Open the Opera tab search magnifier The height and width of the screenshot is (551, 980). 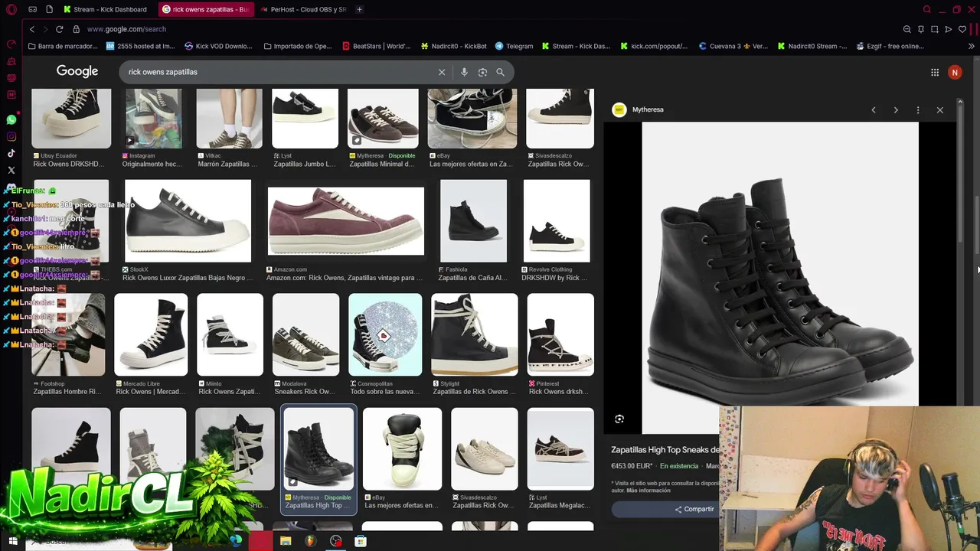point(926,9)
